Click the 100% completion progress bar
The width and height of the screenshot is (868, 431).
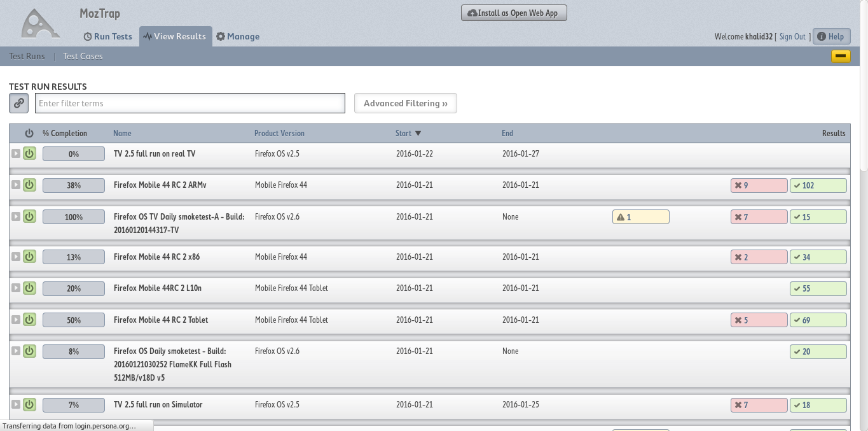[74, 217]
